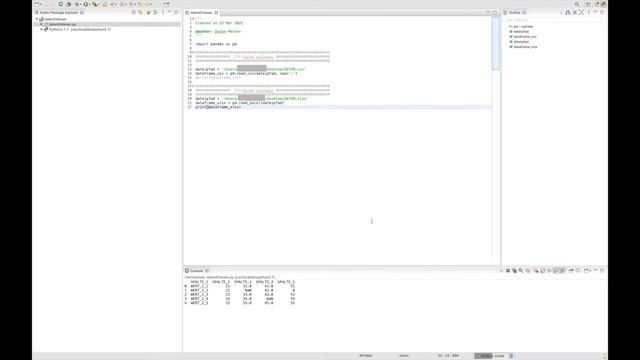Expand the Python interpreter library node
Viewport: 640px width, 360px height.
coord(41,29)
